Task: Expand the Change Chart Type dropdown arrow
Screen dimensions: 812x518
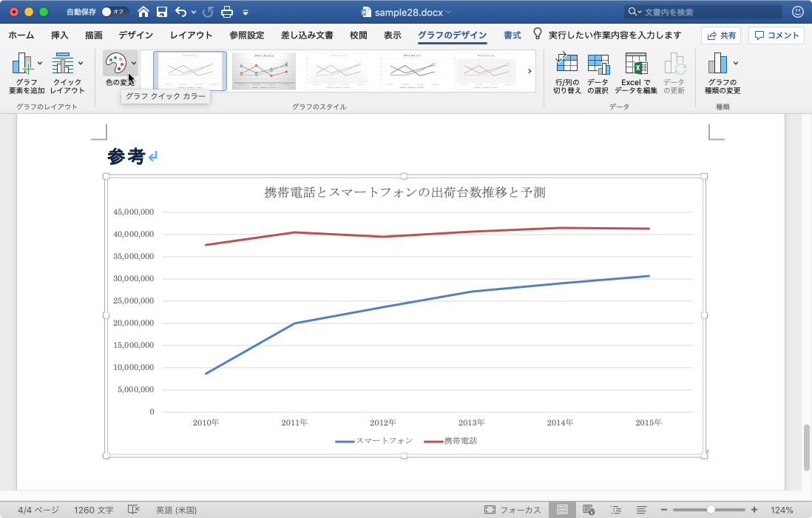Action: pos(736,63)
